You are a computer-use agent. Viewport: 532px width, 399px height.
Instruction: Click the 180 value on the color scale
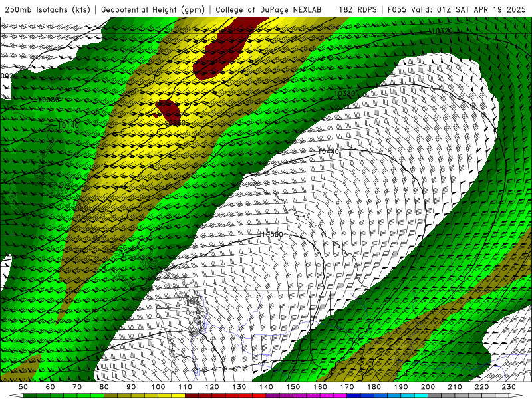[x=374, y=387]
